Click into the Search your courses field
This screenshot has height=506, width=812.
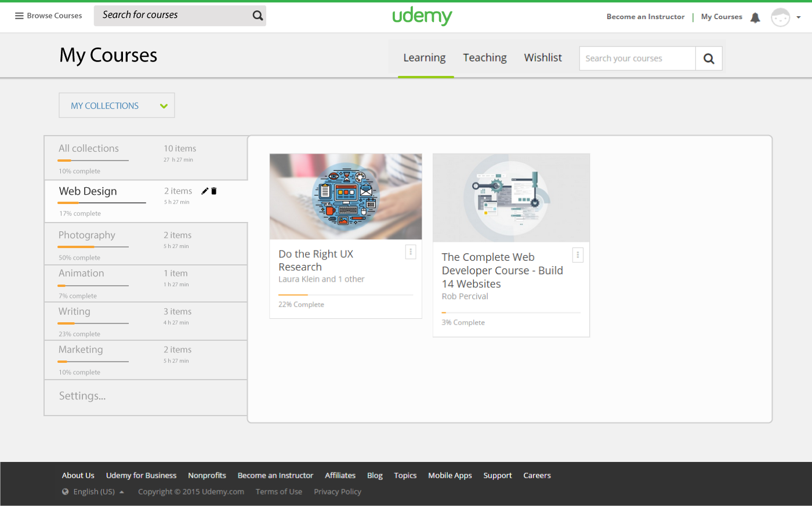(637, 59)
